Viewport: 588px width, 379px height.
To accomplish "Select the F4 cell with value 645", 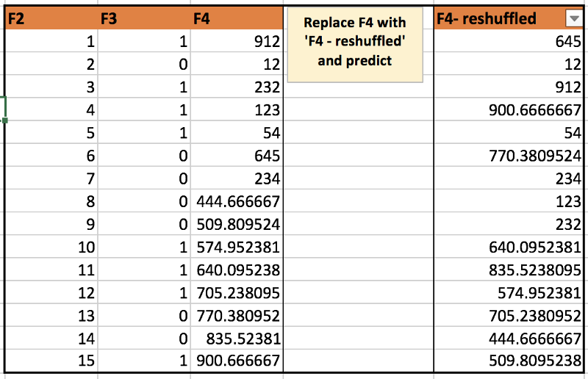I will 237,155.
